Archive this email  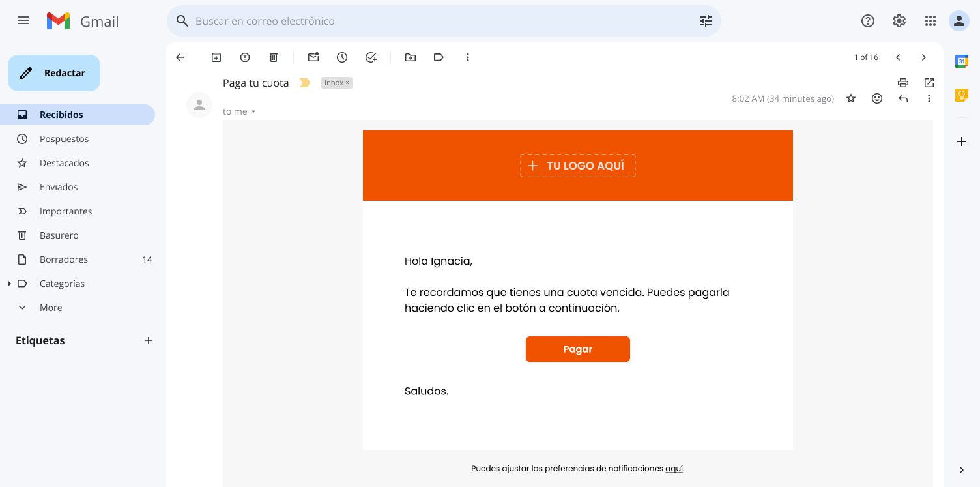click(x=216, y=57)
